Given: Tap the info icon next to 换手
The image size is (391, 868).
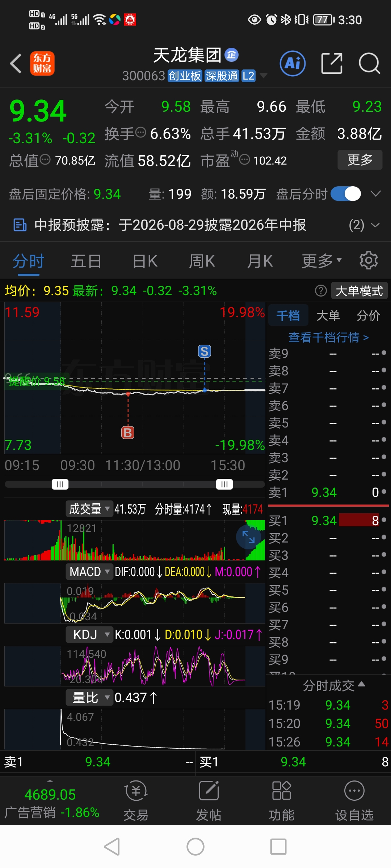Looking at the screenshot, I should tap(140, 132).
